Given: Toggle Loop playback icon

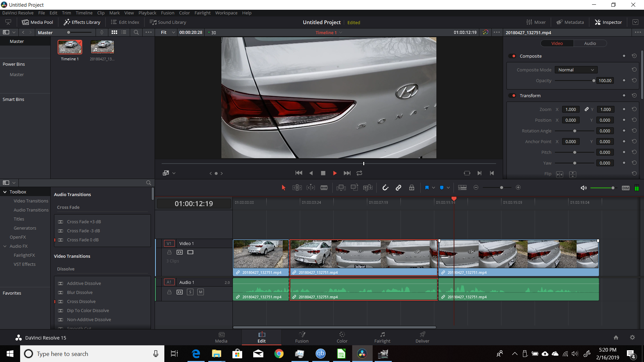Looking at the screenshot, I should click(359, 173).
